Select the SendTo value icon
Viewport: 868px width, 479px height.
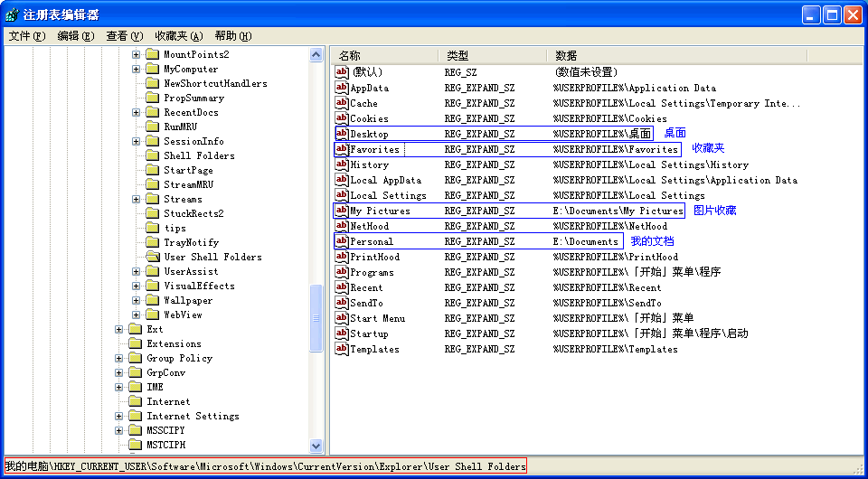[342, 303]
